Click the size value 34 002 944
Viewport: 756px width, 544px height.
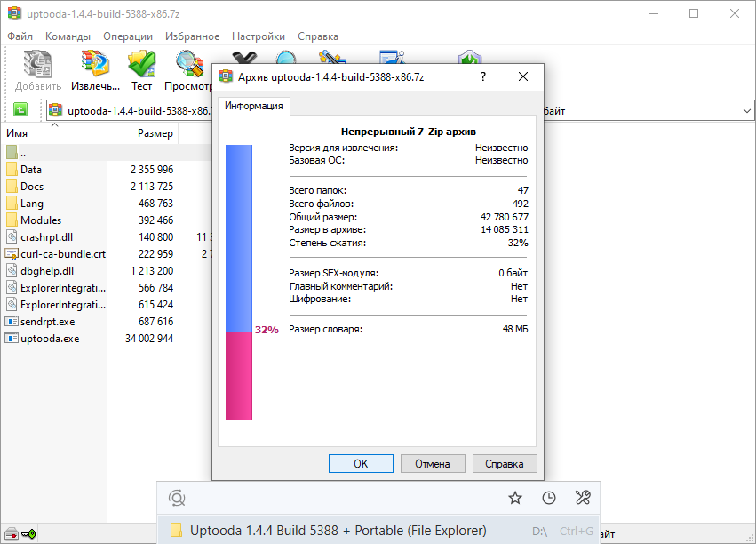[x=149, y=339]
